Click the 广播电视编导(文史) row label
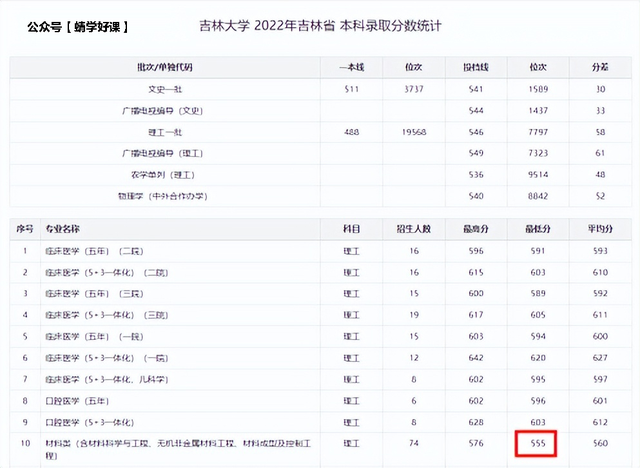Image resolution: width=640 pixels, height=468 pixels. pyautogui.click(x=162, y=111)
